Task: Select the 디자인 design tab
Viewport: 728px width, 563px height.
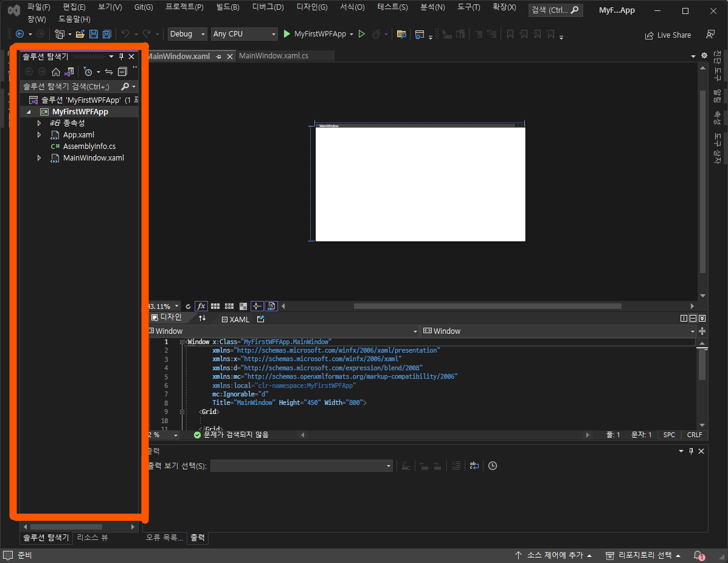Action: pyautogui.click(x=167, y=317)
